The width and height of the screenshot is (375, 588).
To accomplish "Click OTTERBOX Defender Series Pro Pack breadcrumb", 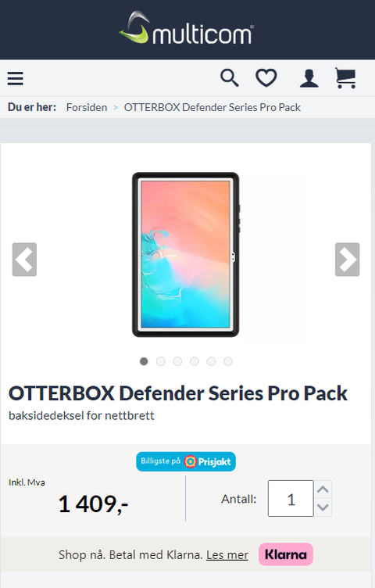I will pos(212,107).
